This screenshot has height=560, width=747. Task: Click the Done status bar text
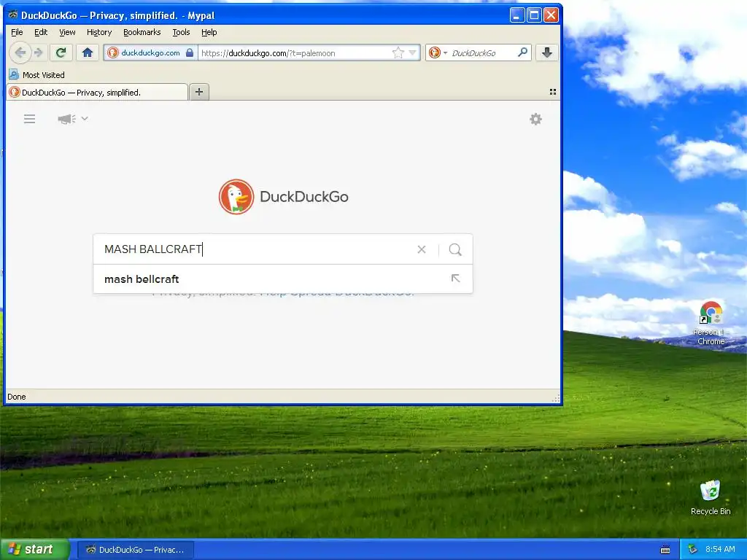coord(17,397)
